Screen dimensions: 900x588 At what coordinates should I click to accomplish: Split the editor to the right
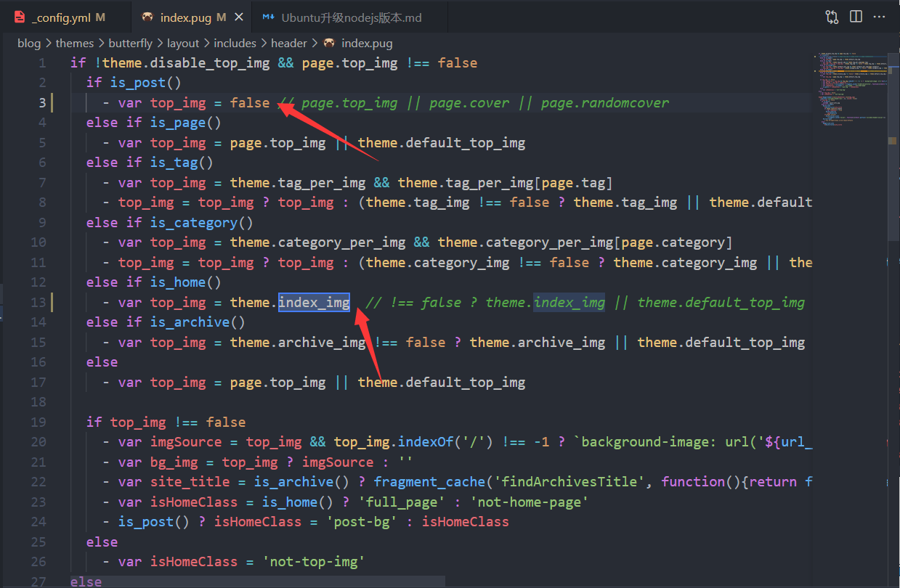(856, 17)
